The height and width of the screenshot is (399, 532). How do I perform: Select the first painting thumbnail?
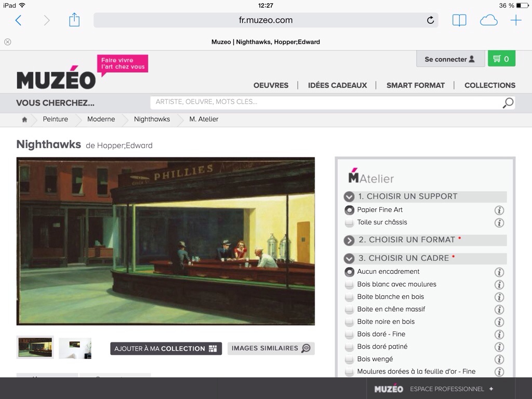tap(35, 347)
